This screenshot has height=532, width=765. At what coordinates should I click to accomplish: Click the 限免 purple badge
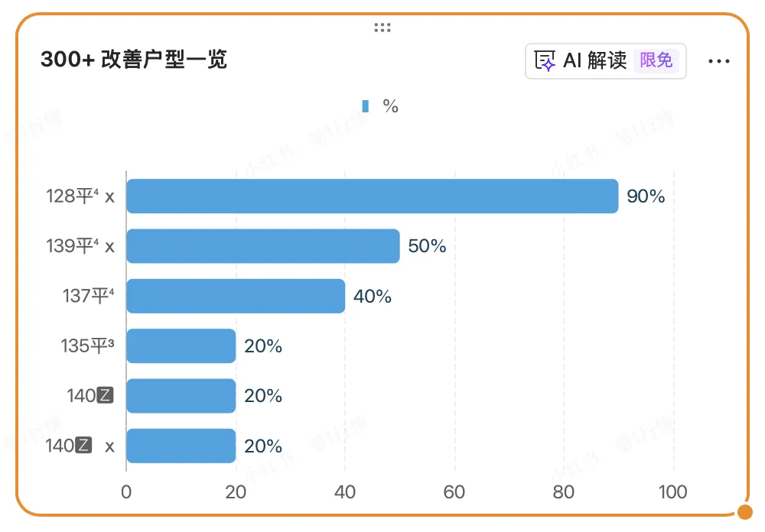coord(656,60)
